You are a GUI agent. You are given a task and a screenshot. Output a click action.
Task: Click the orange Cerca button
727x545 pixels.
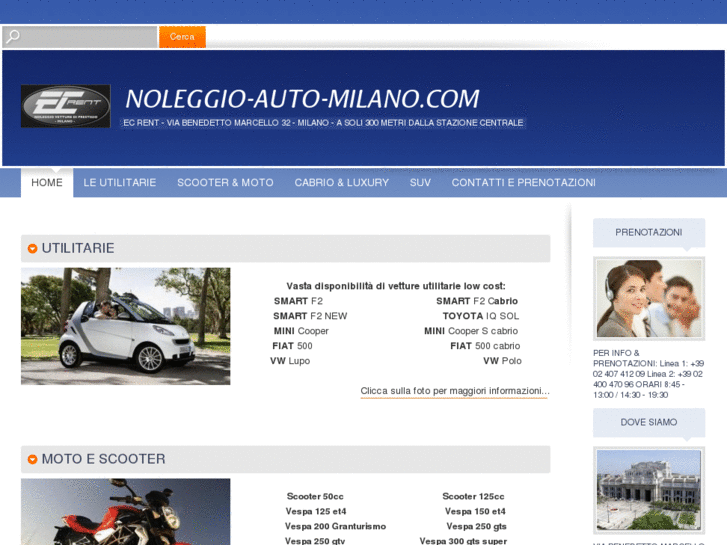[182, 37]
